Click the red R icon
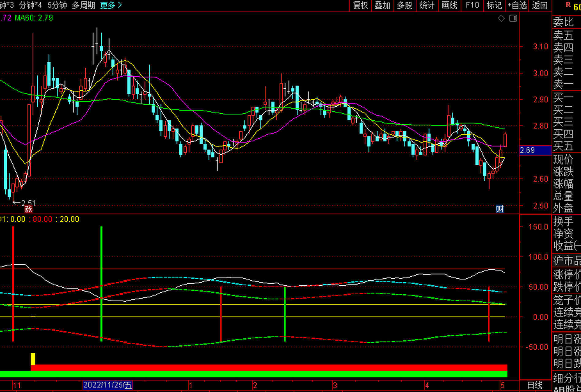This screenshot has height=392, width=581. [x=568, y=5]
